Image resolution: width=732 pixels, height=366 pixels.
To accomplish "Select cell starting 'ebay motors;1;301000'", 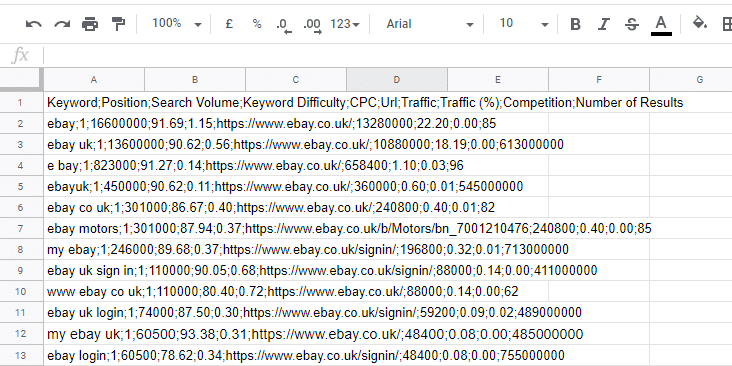I will pyautogui.click(x=94, y=228).
